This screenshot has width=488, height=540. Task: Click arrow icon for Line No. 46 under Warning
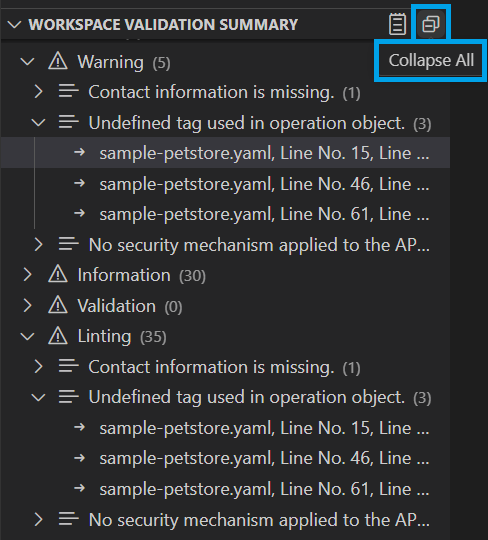(x=80, y=183)
